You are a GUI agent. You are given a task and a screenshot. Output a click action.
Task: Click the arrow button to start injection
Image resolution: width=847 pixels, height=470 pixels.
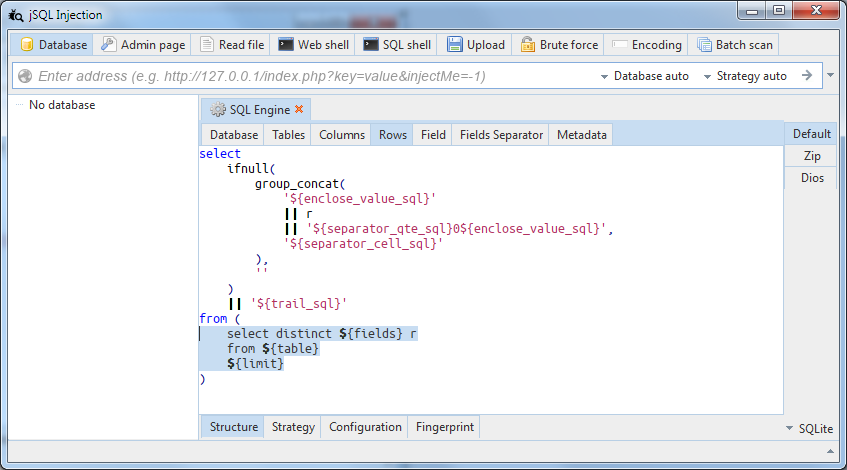pyautogui.click(x=806, y=76)
